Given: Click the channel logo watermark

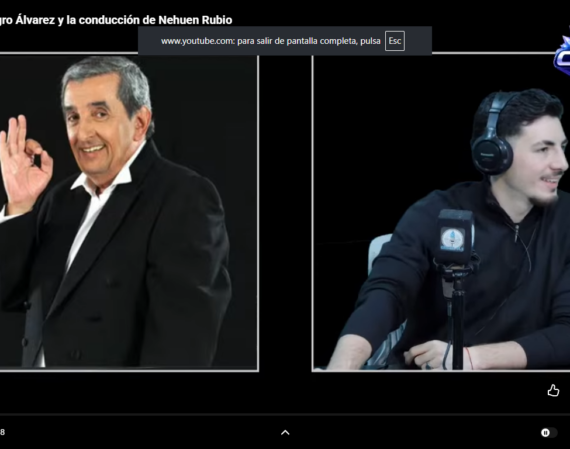Looking at the screenshot, I should 562,56.
